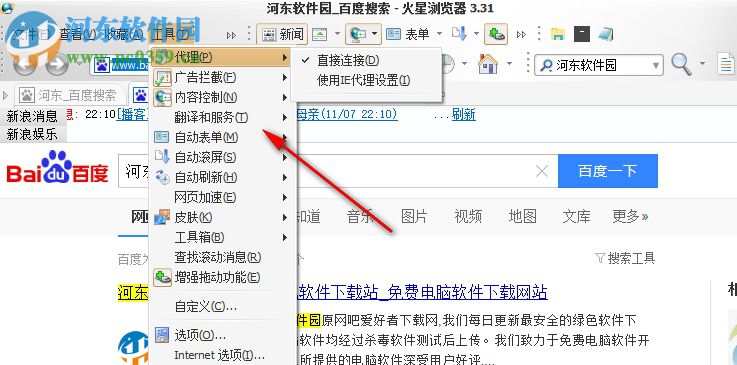Open the 文库 Baidu category tab
The width and height of the screenshot is (737, 365).
(x=576, y=217)
